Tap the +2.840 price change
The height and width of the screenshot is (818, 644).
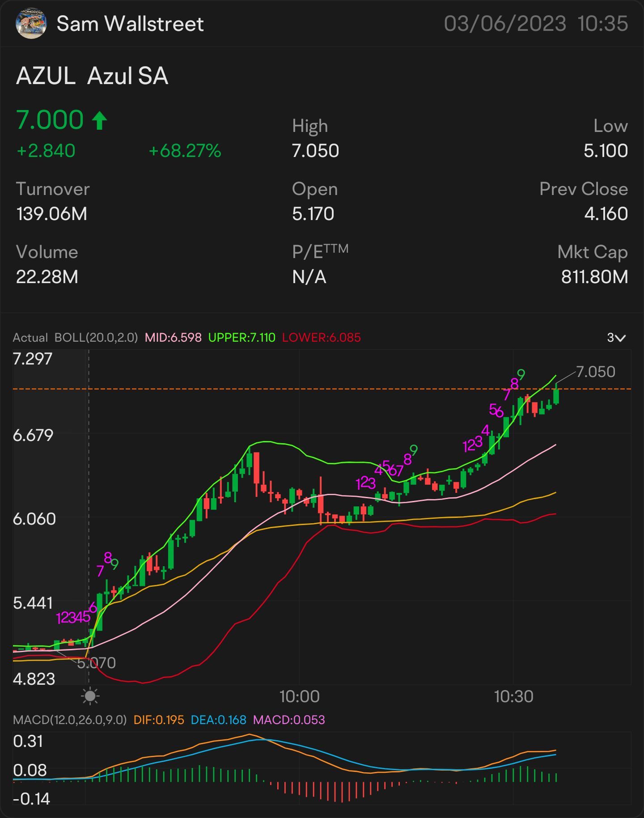[x=46, y=151]
